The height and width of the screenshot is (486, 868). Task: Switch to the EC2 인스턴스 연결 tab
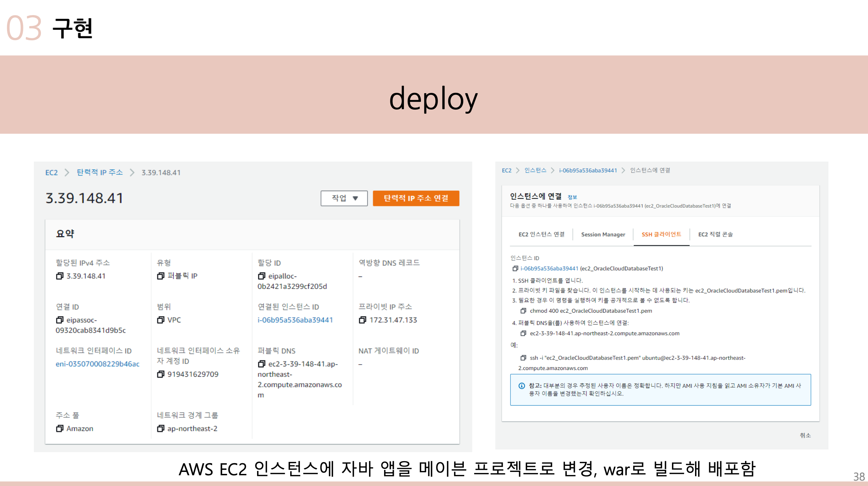(541, 235)
